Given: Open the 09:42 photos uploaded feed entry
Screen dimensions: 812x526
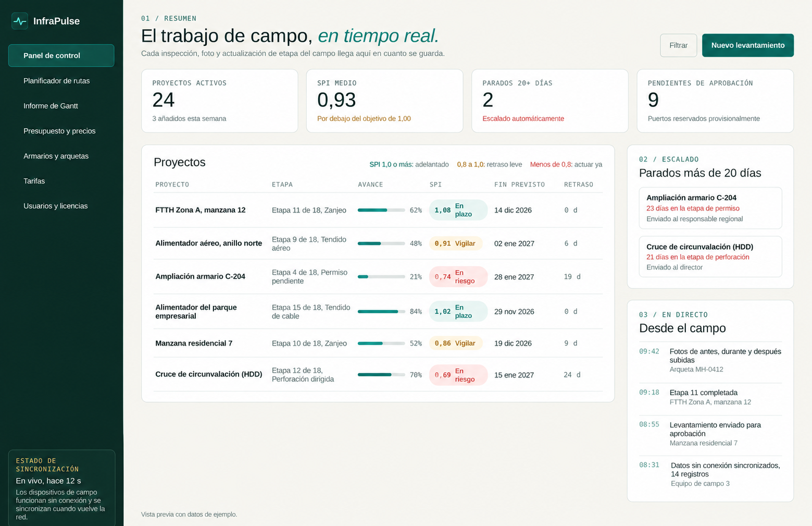Looking at the screenshot, I should pos(710,360).
